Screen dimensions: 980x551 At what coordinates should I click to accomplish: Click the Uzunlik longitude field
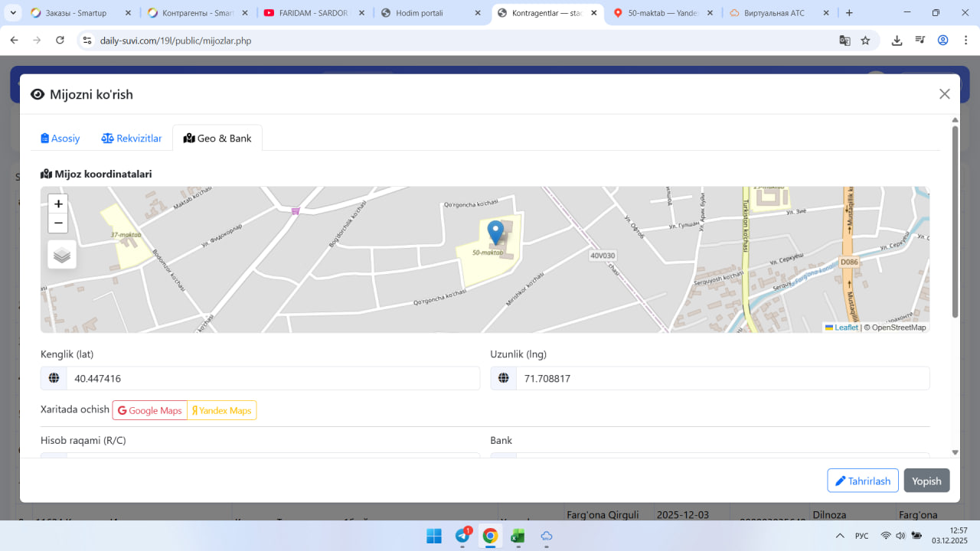[722, 379]
